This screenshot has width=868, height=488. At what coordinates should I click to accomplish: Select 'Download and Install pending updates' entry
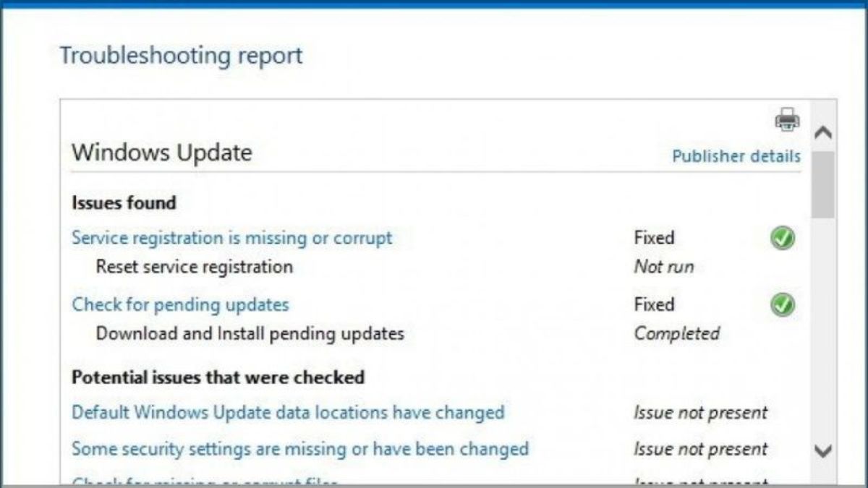(x=250, y=334)
